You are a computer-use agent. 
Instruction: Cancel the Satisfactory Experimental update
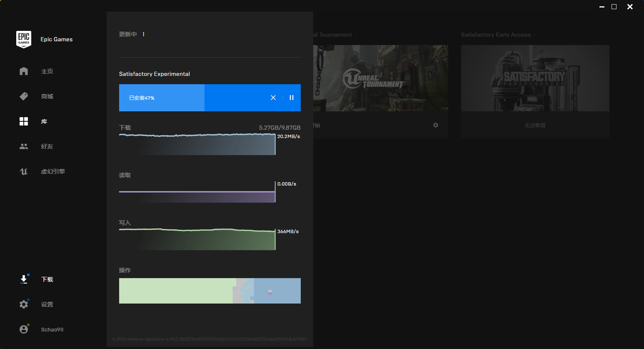[273, 98]
